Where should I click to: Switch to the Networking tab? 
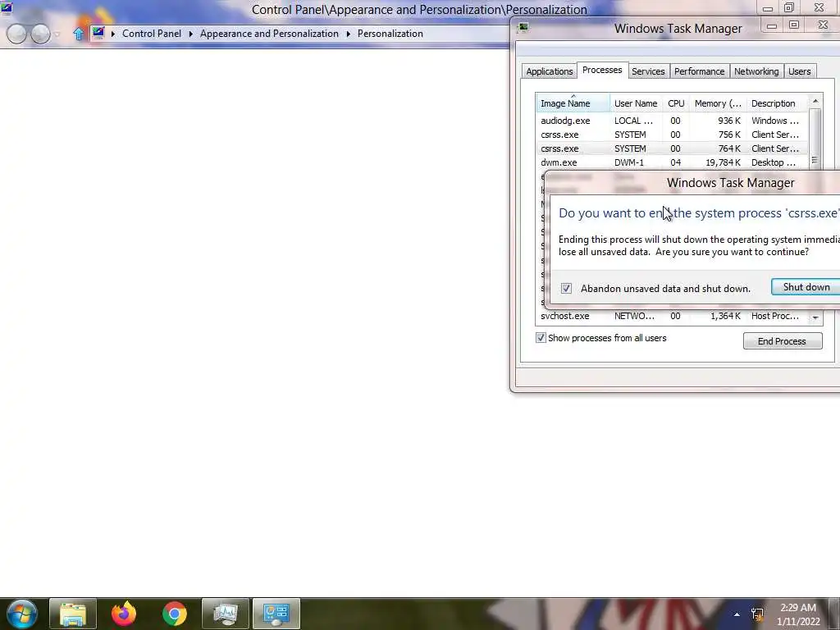pos(756,71)
